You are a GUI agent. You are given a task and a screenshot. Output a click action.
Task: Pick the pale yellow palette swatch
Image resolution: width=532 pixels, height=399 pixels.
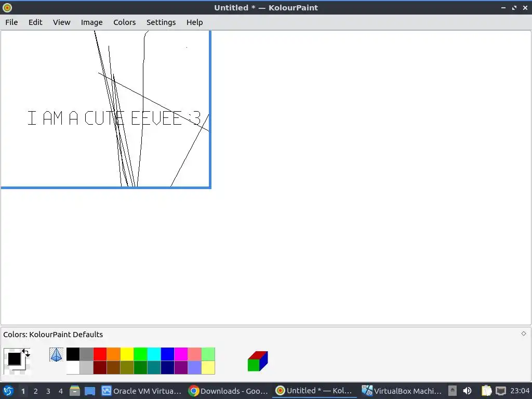pos(208,367)
